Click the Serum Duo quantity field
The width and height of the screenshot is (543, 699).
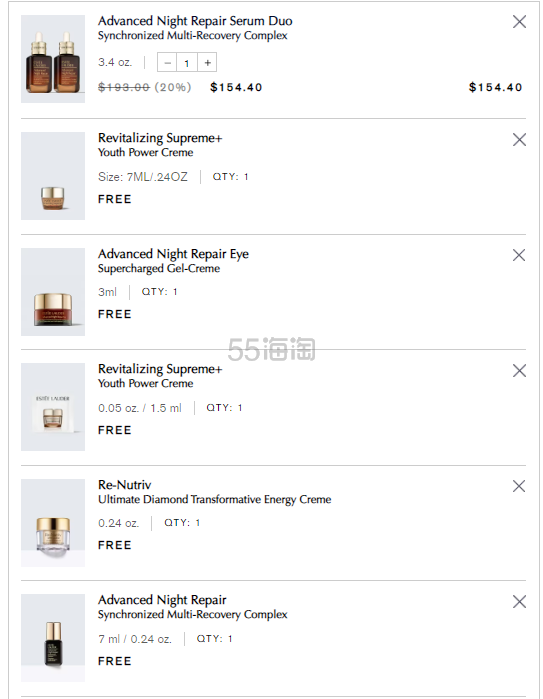(187, 62)
